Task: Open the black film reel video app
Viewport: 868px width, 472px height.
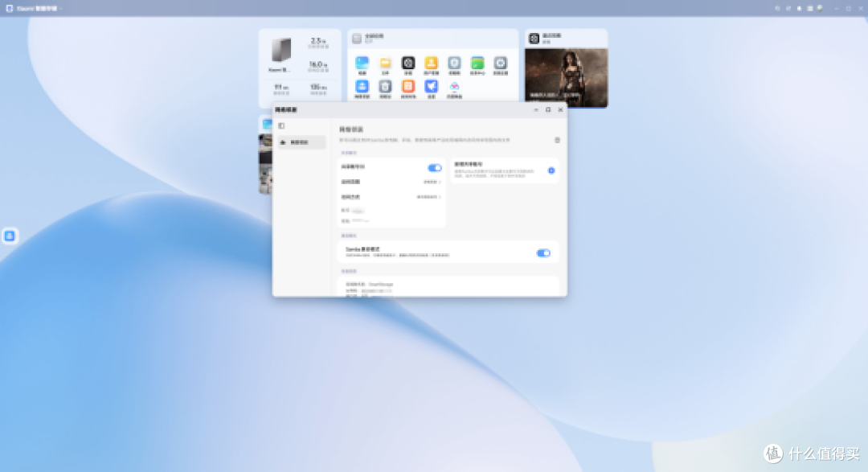Action: pos(408,64)
